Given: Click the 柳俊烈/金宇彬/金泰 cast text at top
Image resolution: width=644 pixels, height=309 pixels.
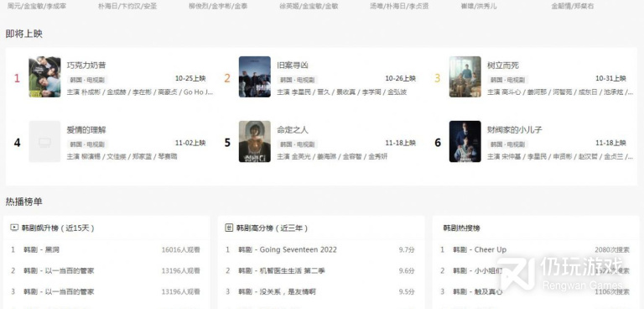Looking at the screenshot, I should [218, 6].
